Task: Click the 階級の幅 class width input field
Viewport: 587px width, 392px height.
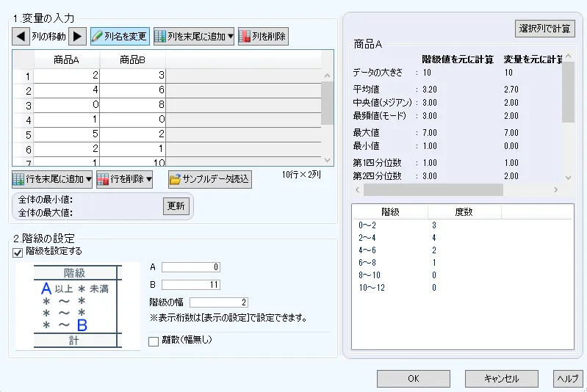Action: pos(219,302)
